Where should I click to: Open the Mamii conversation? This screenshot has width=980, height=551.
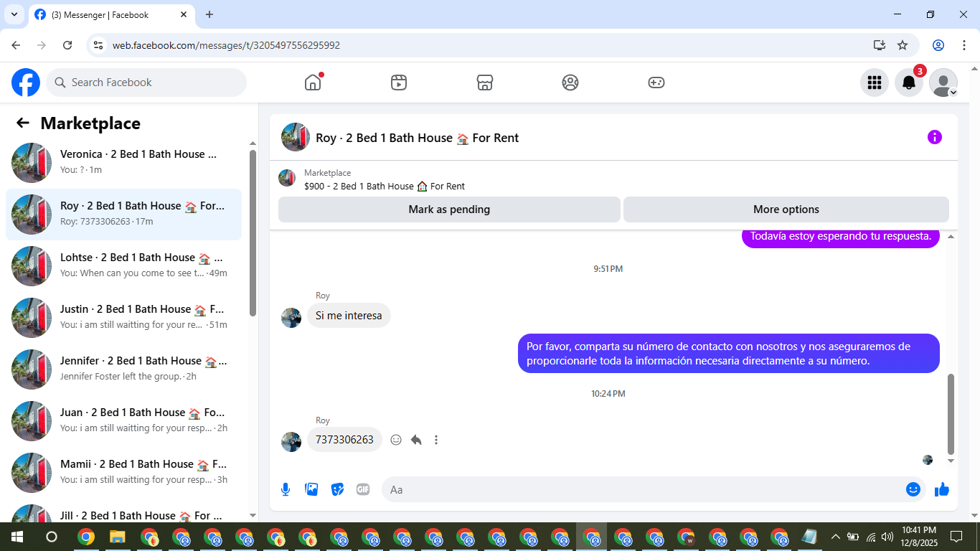(x=123, y=472)
